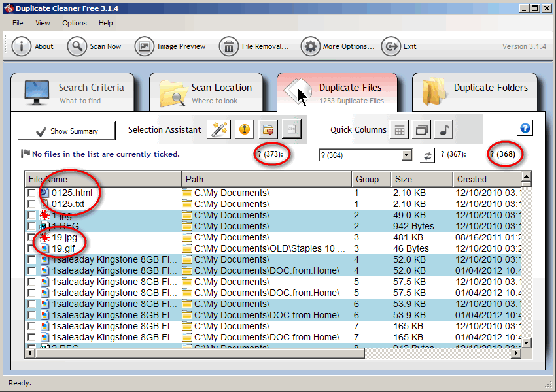556x392 pixels.
Task: Click the swap arrows icon beside dropdown
Action: coord(426,155)
